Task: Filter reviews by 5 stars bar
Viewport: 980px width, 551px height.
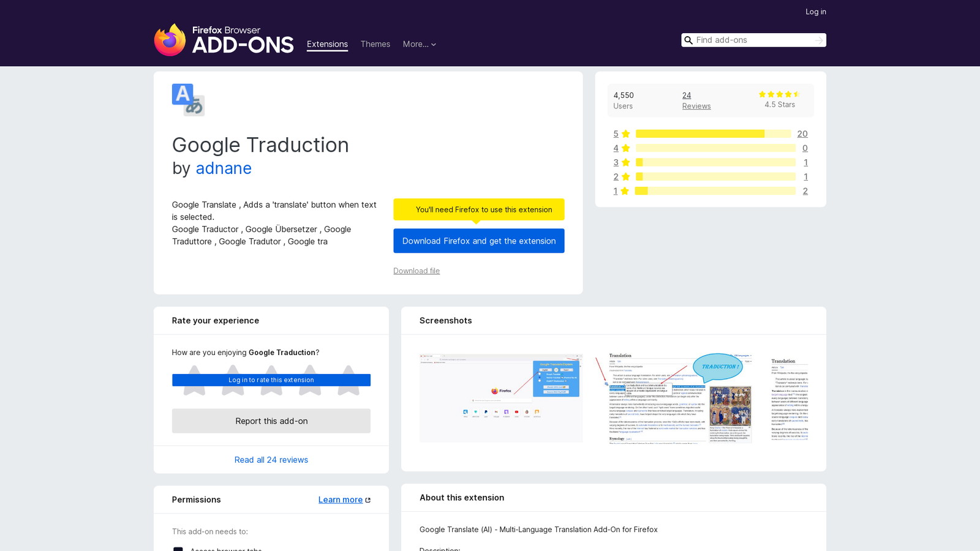Action: [714, 134]
